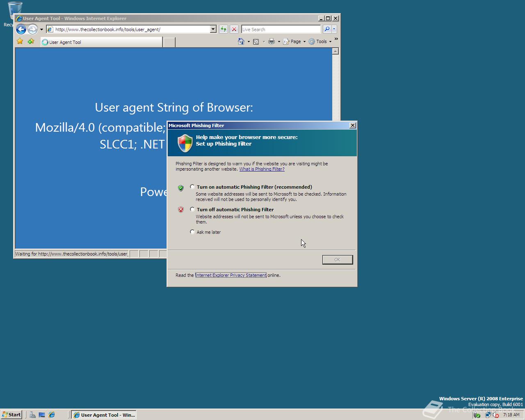Expand the Feeds dropdown arrow
The image size is (525, 420).
[x=264, y=41]
